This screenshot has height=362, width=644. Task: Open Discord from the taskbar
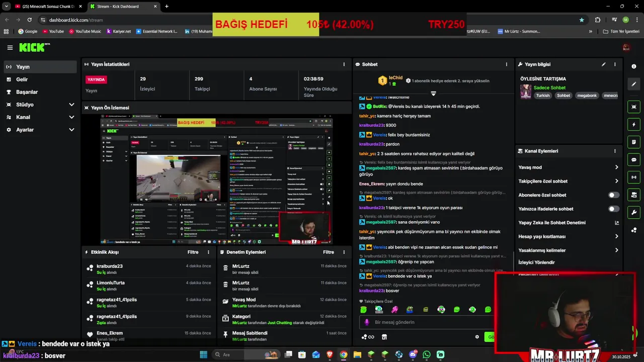tap(413, 354)
